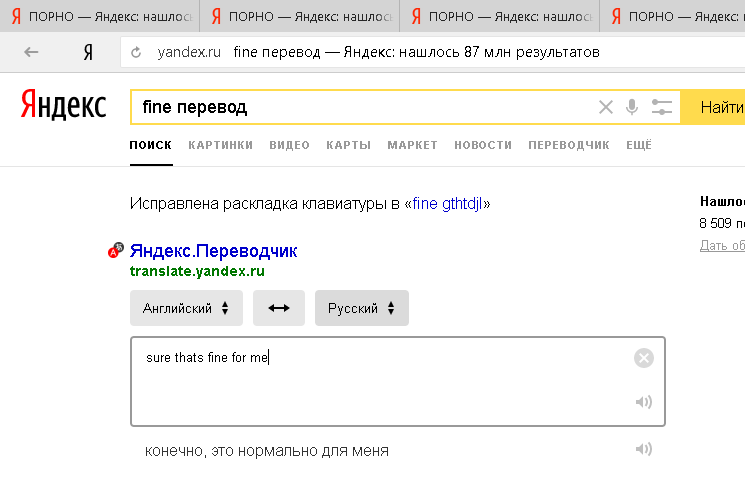Open the КАРТИНКИ tab
The height and width of the screenshot is (488, 745).
click(220, 145)
